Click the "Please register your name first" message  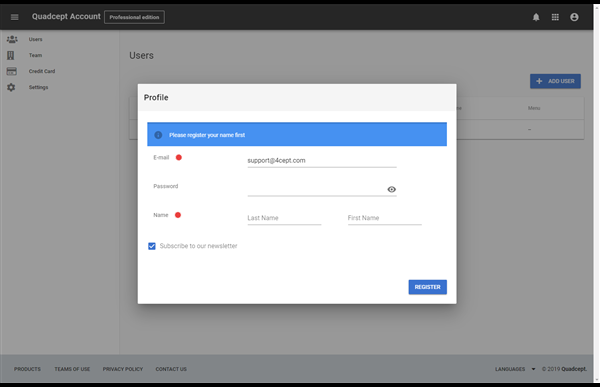point(207,135)
